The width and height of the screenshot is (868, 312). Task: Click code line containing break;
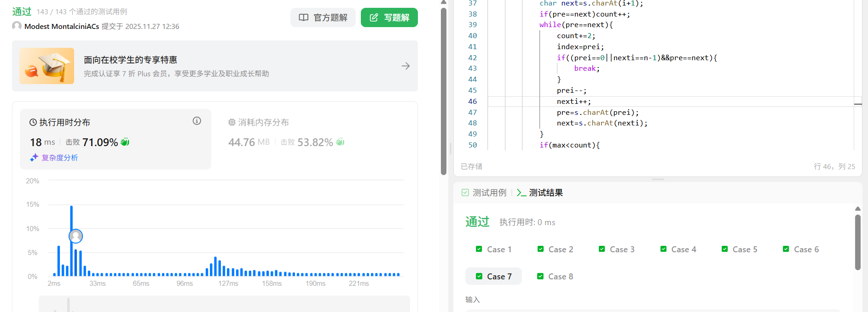[x=587, y=68]
